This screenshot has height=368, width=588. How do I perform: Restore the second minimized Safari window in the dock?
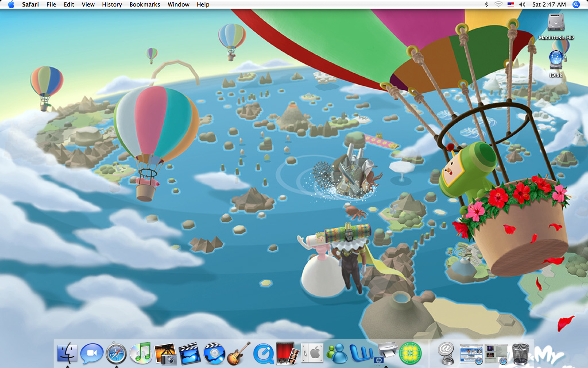click(496, 354)
